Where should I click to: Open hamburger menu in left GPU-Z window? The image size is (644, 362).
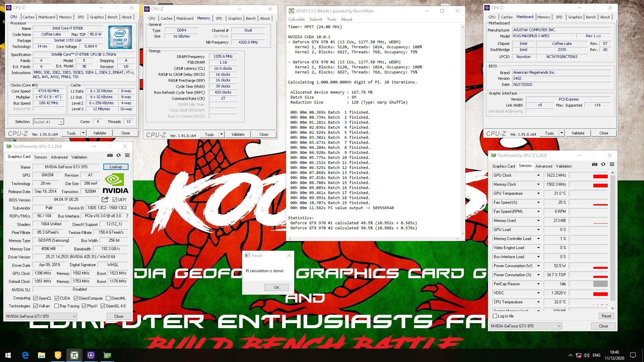[127, 156]
